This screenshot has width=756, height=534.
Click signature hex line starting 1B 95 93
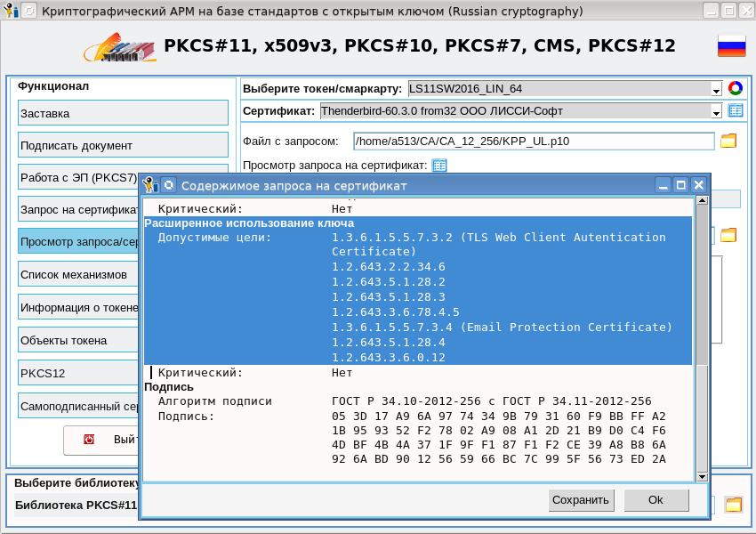point(499,430)
